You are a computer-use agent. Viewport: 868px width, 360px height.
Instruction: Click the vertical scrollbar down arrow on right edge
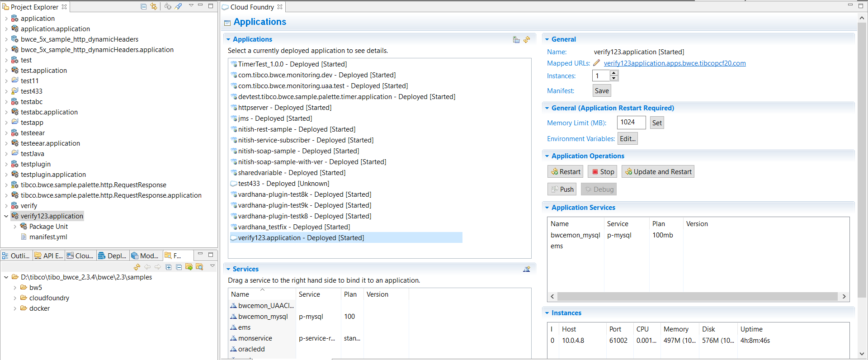[x=862, y=354]
